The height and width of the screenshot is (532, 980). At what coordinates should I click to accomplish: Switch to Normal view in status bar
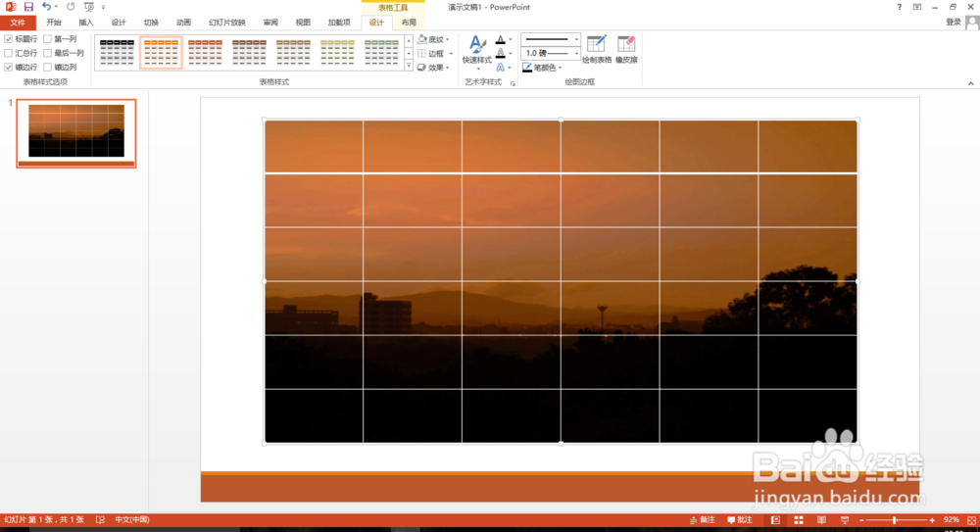(775, 520)
